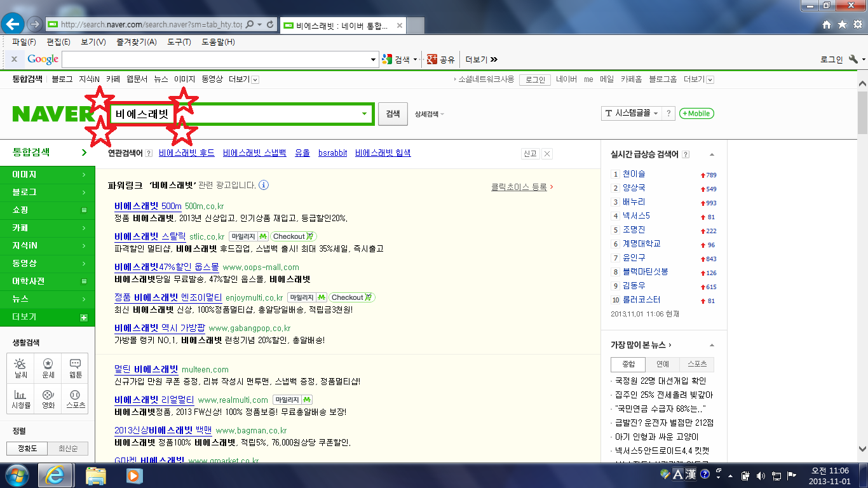Open the 비에스래빗 500m ad link
868x488 pixels.
[x=148, y=206]
